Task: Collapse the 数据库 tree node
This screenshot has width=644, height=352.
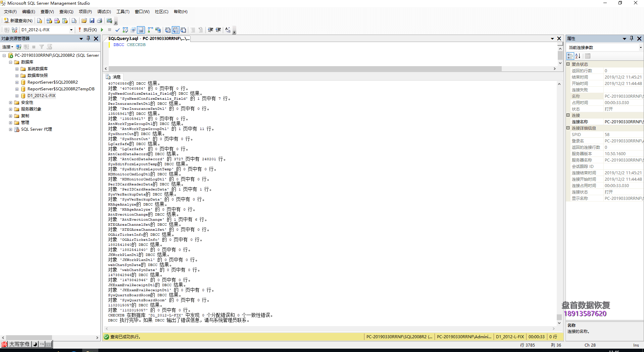Action: tap(10, 62)
